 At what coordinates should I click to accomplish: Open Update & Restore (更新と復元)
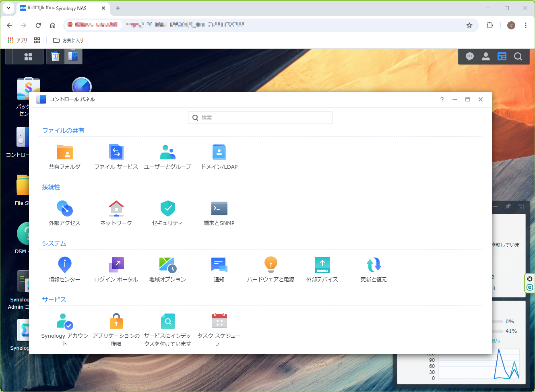374,270
